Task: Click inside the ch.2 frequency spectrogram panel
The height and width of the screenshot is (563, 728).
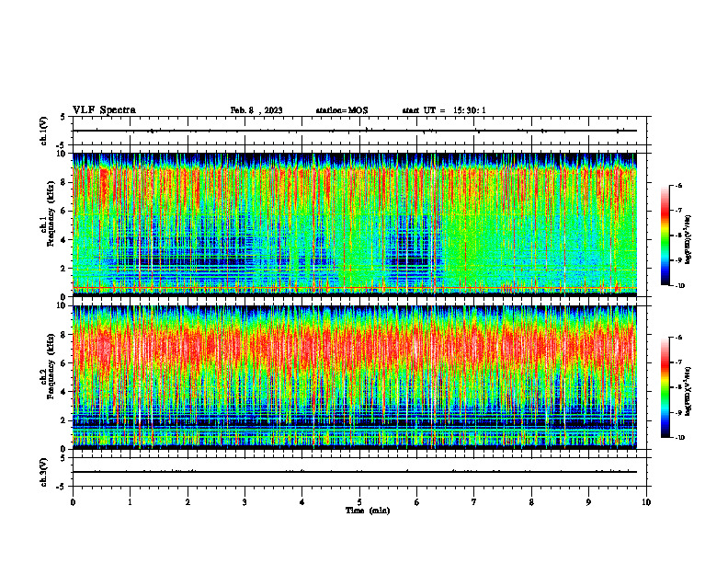Action: 355,377
